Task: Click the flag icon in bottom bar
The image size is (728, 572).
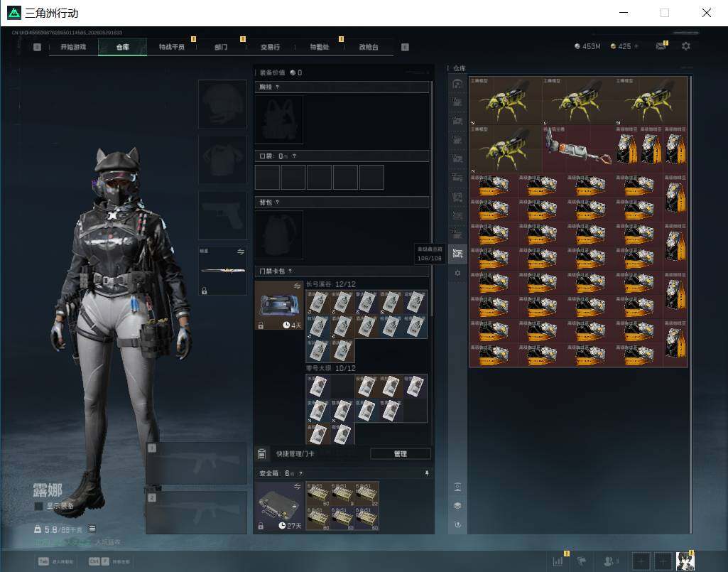Action: tap(582, 561)
